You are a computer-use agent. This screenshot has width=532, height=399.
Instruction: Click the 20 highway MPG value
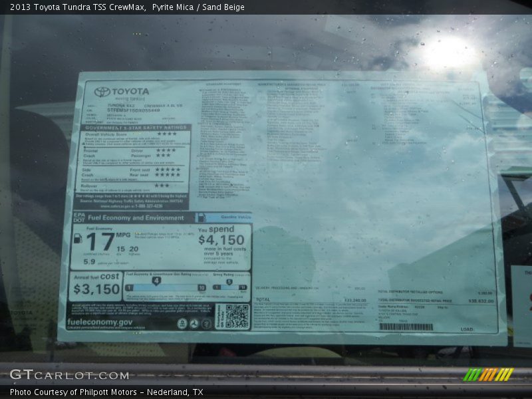point(134,249)
